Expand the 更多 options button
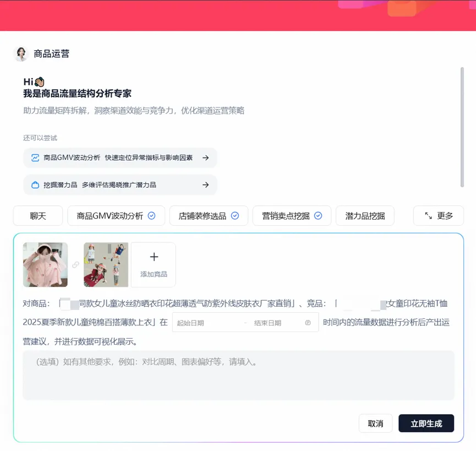This screenshot has height=451, width=476. pos(439,216)
